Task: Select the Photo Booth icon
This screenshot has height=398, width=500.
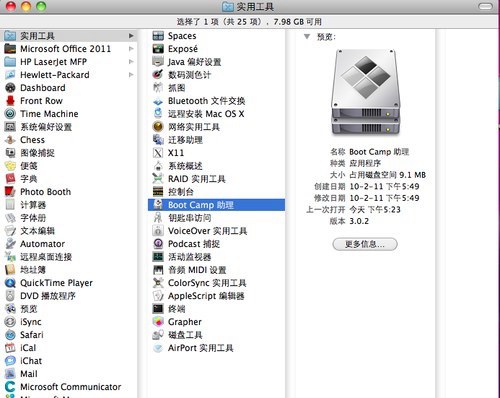Action: [10, 192]
